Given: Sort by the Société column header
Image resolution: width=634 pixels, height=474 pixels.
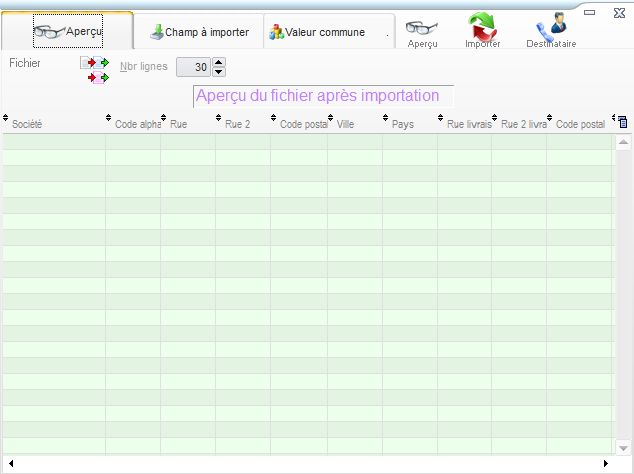Looking at the screenshot, I should tap(55, 124).
